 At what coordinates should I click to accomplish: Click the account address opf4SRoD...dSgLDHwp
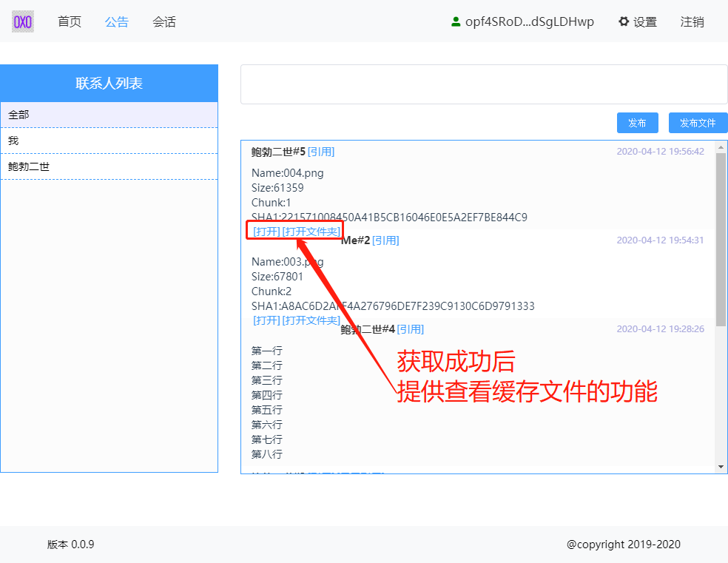529,21
